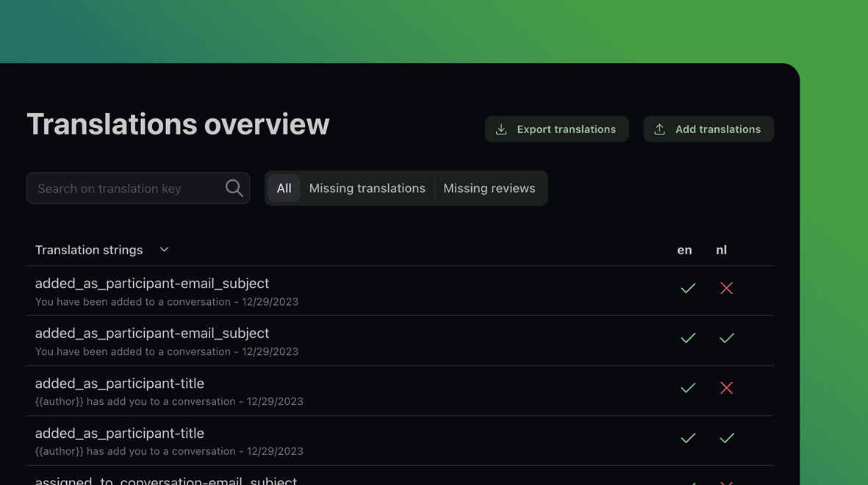The width and height of the screenshot is (868, 485).
Task: Show the Missing reviews tab
Action: click(489, 188)
